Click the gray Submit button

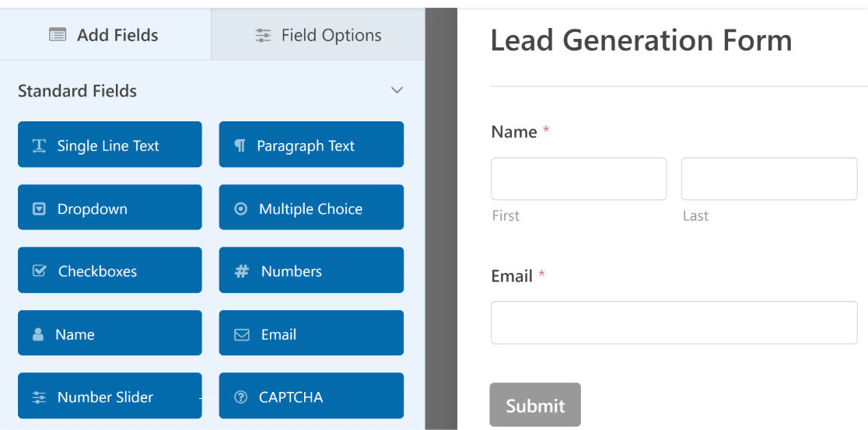[x=535, y=405]
